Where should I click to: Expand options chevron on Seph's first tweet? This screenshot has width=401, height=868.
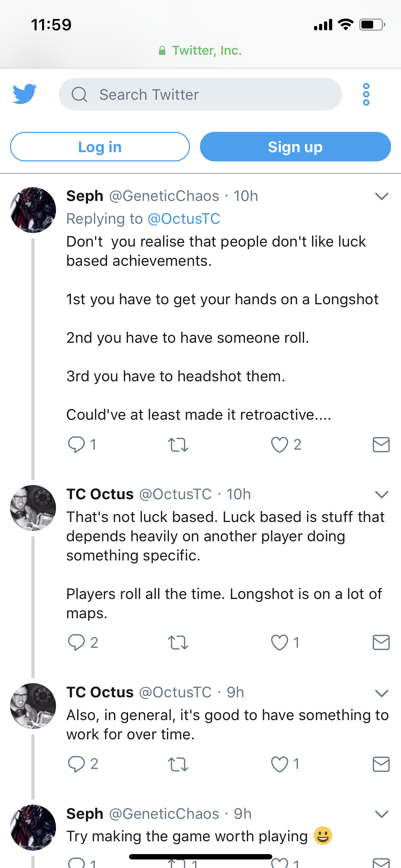click(x=381, y=196)
